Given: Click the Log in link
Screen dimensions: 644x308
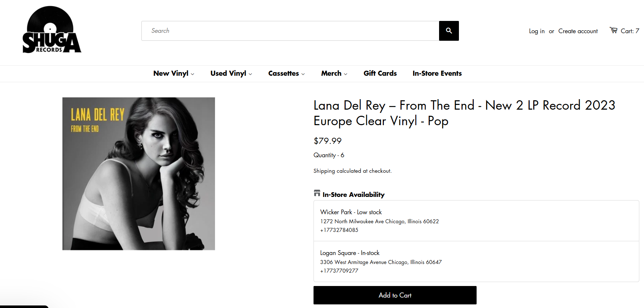Looking at the screenshot, I should [536, 31].
